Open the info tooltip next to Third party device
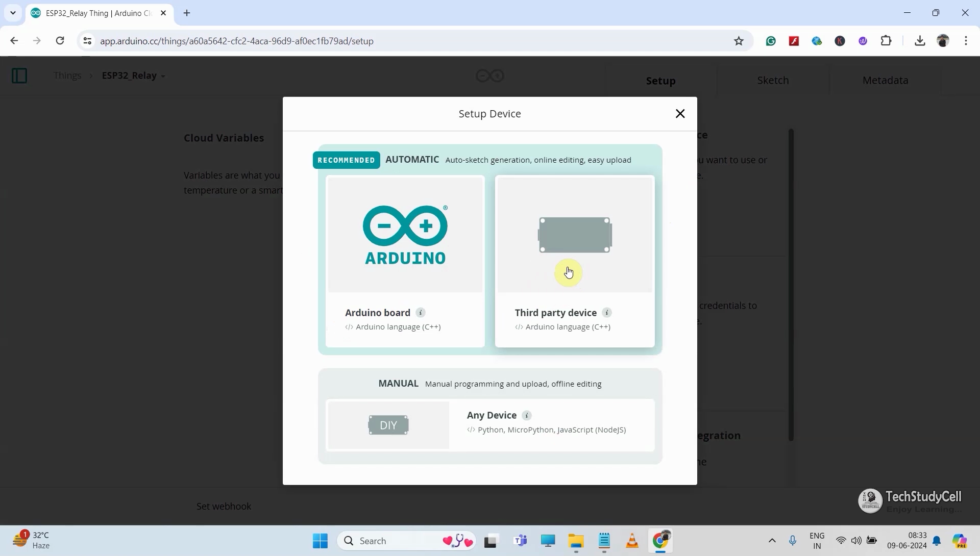The width and height of the screenshot is (980, 556). [x=606, y=312]
